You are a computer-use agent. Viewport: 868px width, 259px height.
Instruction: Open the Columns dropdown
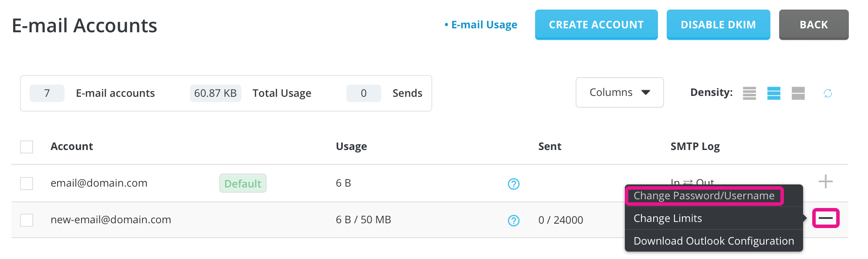(620, 92)
